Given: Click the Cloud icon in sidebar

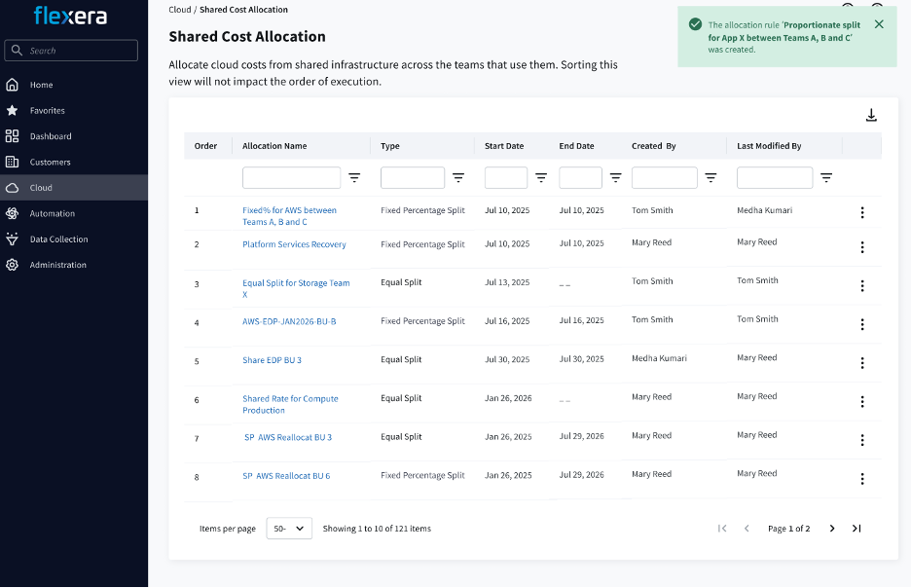Looking at the screenshot, I should [13, 188].
